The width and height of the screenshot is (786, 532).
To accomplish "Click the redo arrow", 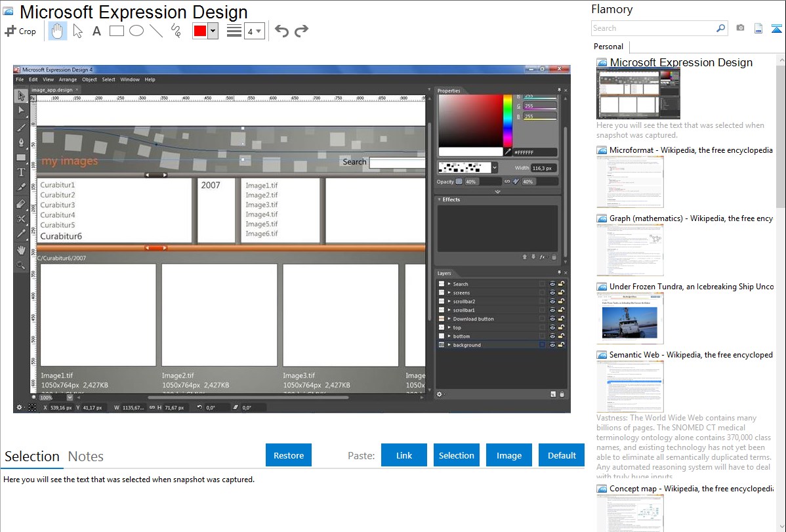I will point(301,31).
